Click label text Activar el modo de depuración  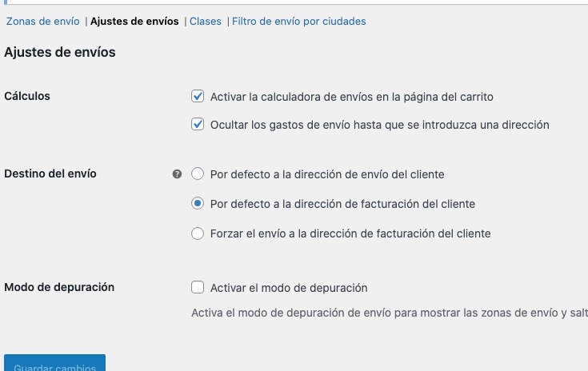pyautogui.click(x=289, y=288)
